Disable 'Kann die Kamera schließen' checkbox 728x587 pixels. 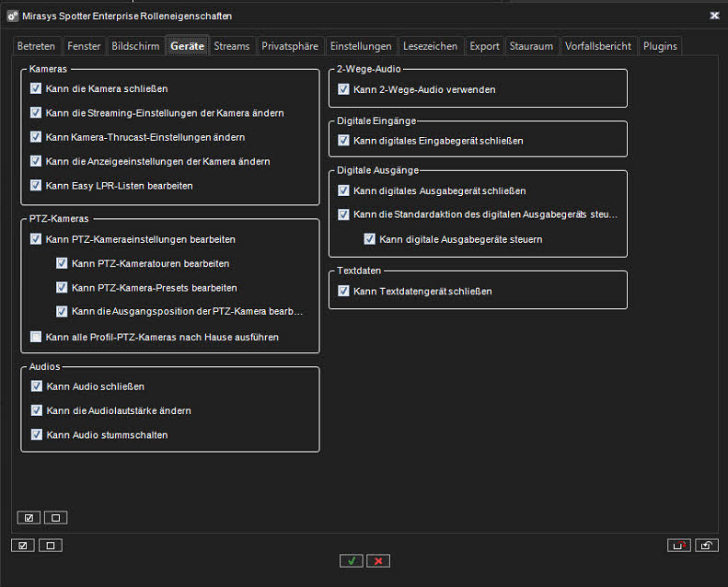click(x=36, y=88)
